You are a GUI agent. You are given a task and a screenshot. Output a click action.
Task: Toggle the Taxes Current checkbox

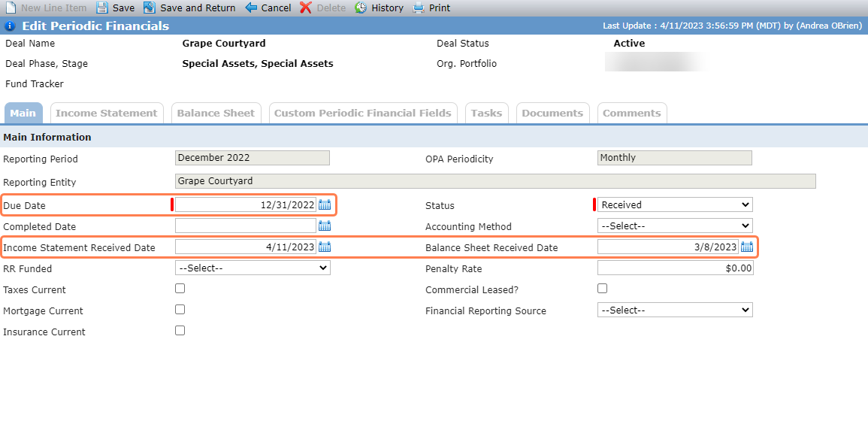point(180,289)
